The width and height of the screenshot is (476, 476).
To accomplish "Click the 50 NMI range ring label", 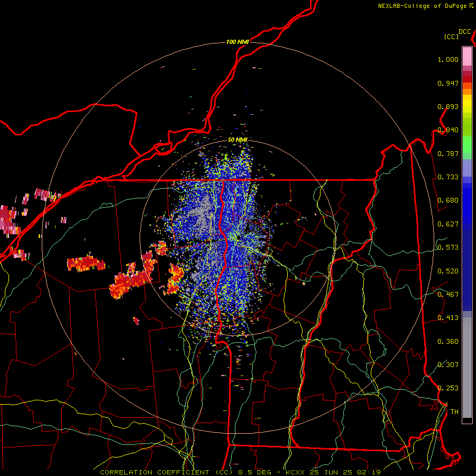I will [237, 140].
